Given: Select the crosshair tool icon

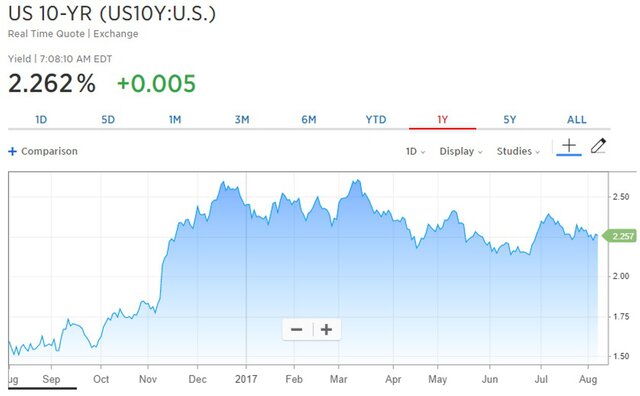Looking at the screenshot, I should (x=569, y=145).
